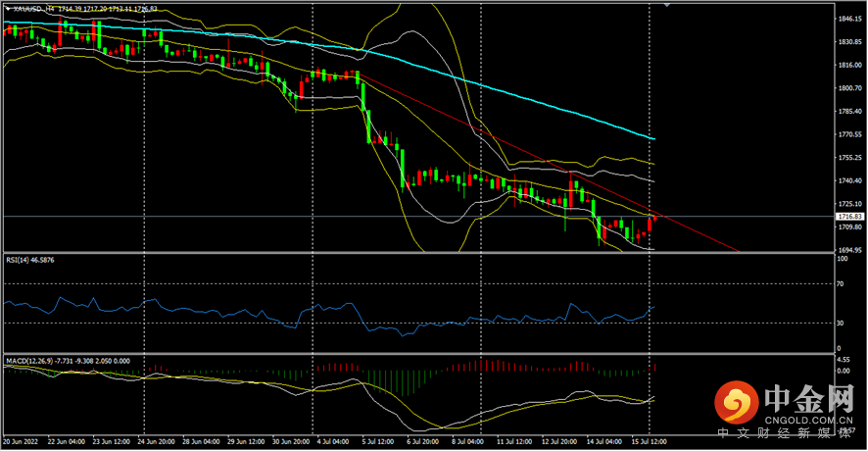Viewport: 868px width, 451px height.
Task: Click the chart shift triangle marker at top
Action: [x=667, y=5]
